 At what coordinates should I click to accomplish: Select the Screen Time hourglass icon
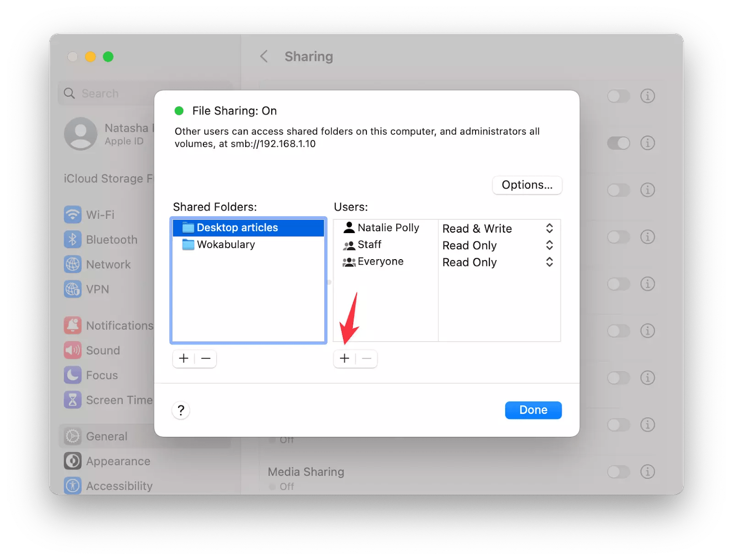pos(73,399)
